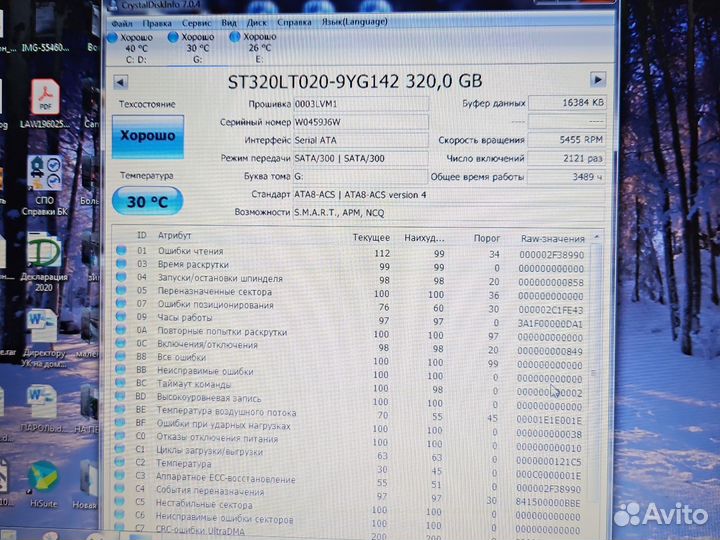Select the Отказы отключения питания attribute
Viewport: 720px width, 540px height.
point(217,439)
